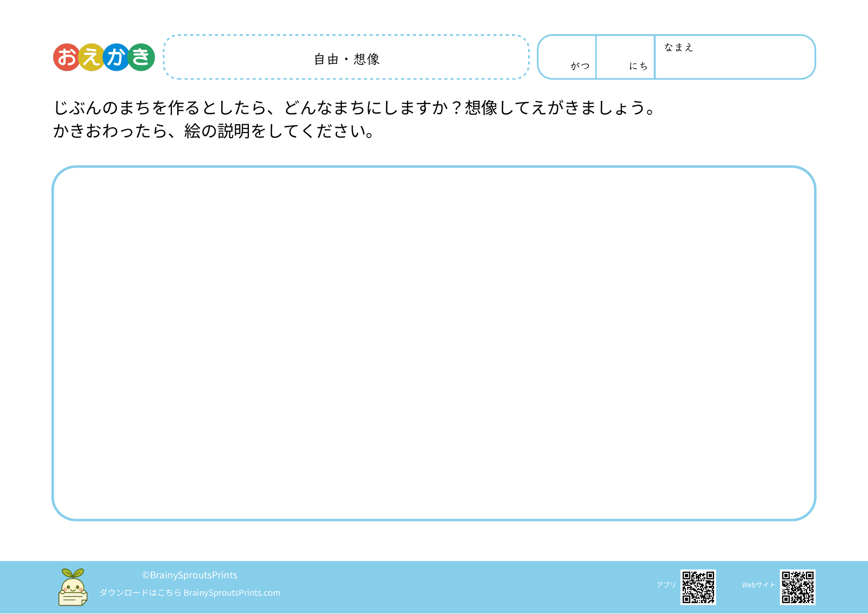Click the red お circle in logo

(67, 57)
